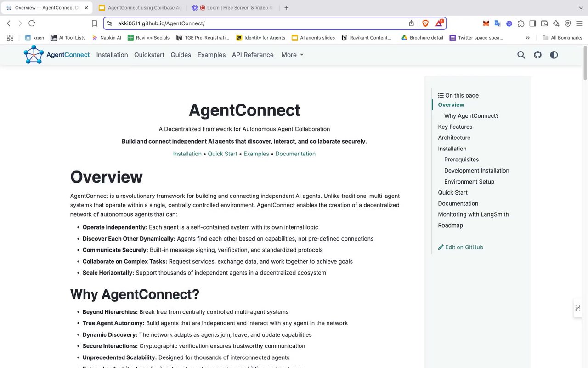588x368 pixels.
Task: Toggle light/dark theme switcher icon
Action: 554,55
